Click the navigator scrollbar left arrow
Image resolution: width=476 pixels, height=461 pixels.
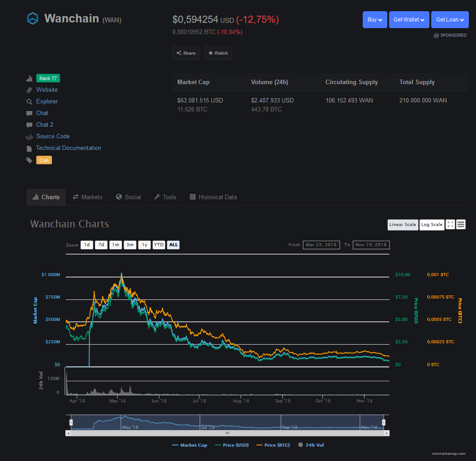[x=69, y=433]
